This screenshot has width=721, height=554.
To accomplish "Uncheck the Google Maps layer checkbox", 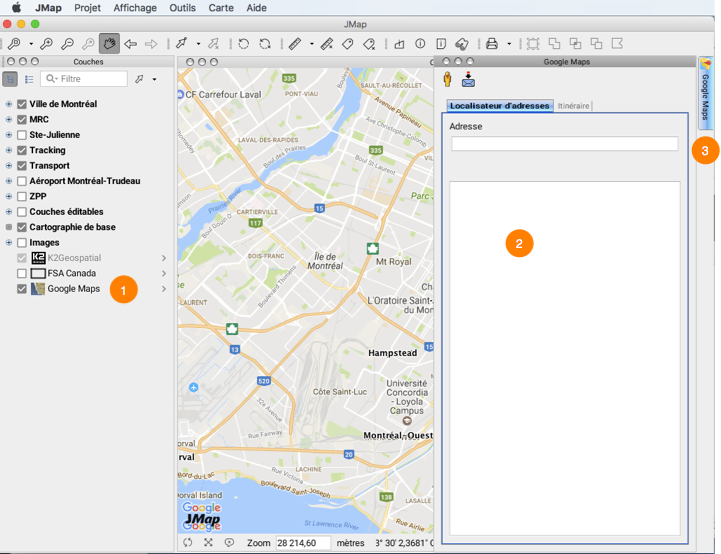I will pyautogui.click(x=22, y=289).
